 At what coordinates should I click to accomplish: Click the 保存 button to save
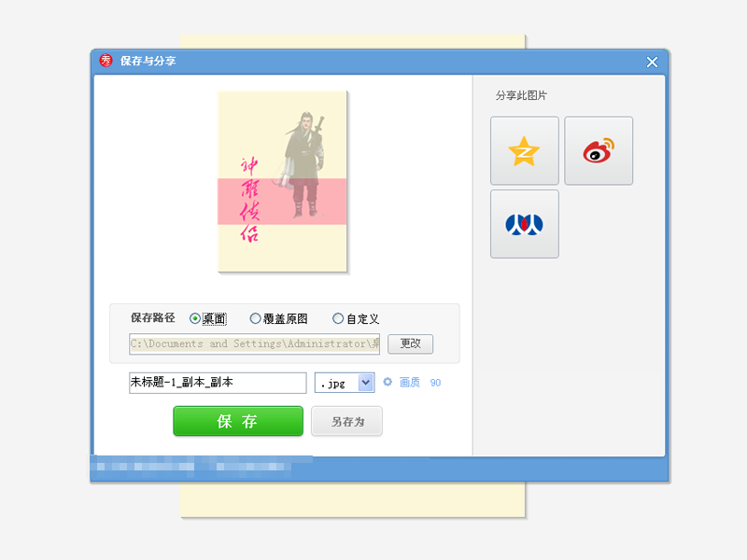coord(237,421)
